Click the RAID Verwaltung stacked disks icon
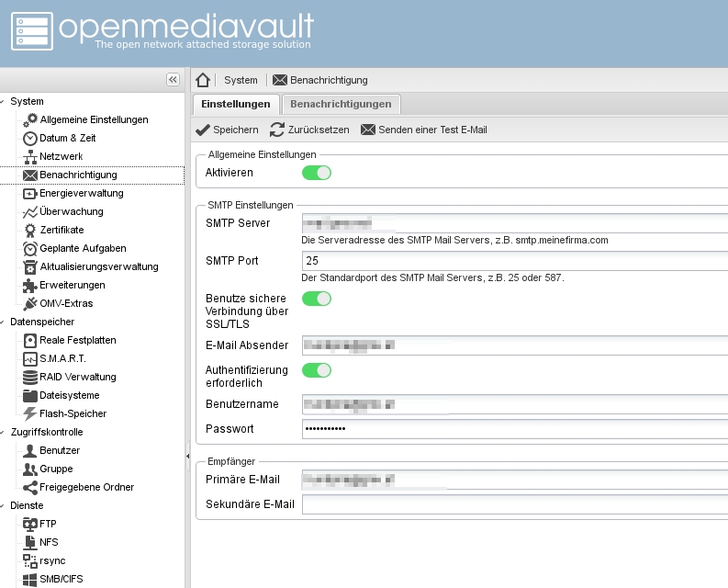Screen dimensions: 728x588 click(30, 377)
